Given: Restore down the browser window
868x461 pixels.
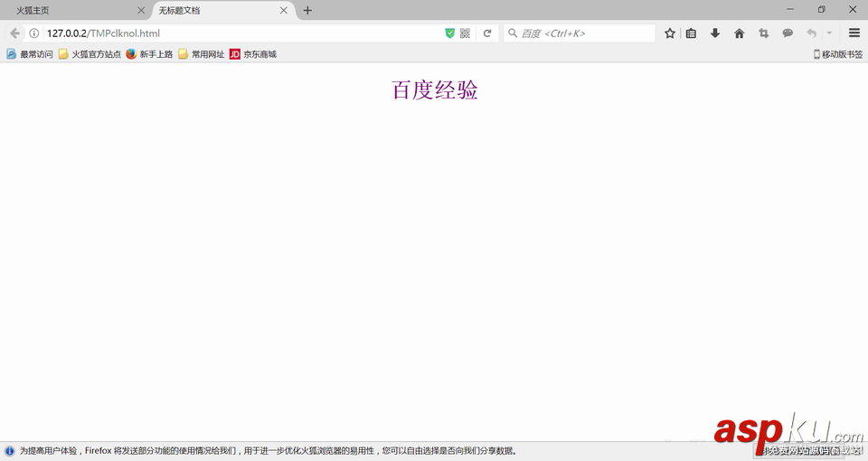Looking at the screenshot, I should (x=822, y=9).
